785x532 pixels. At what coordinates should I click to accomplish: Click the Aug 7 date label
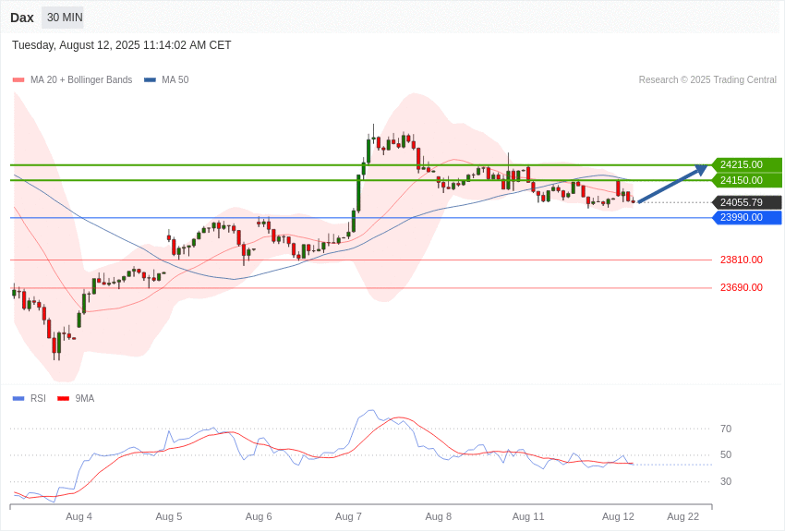point(348,516)
